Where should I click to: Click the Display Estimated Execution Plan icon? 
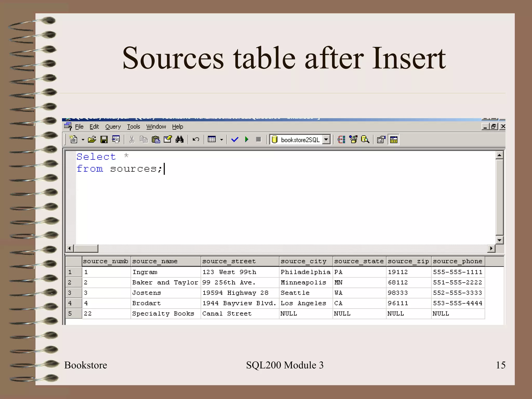coord(341,140)
